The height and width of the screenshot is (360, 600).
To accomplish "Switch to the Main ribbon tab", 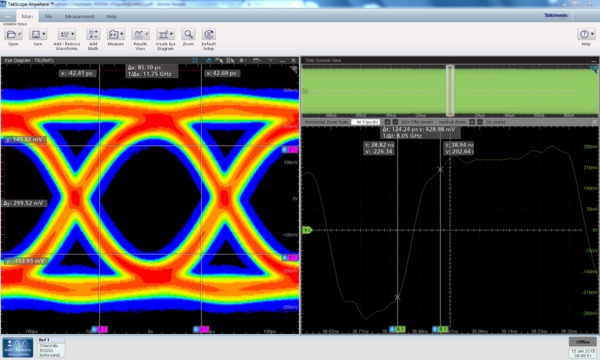I will 27,16.
